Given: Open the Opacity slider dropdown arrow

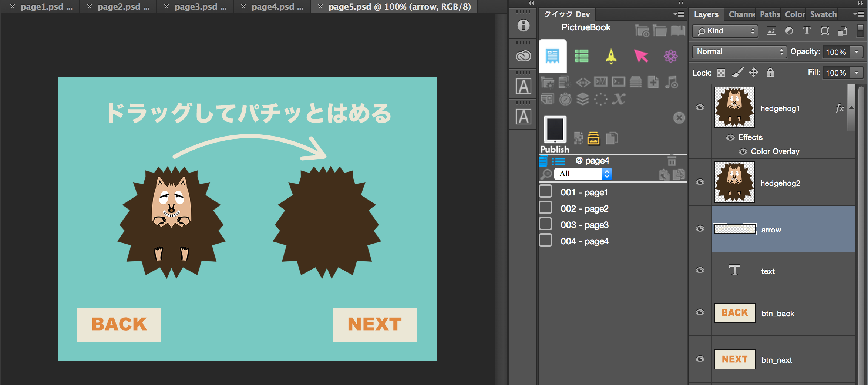Looking at the screenshot, I should point(857,52).
